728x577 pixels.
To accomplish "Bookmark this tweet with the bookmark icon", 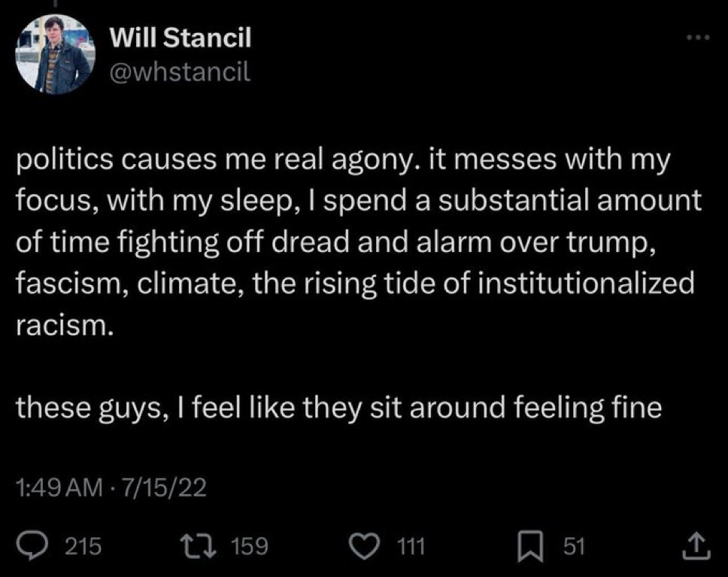I will pos(530,546).
